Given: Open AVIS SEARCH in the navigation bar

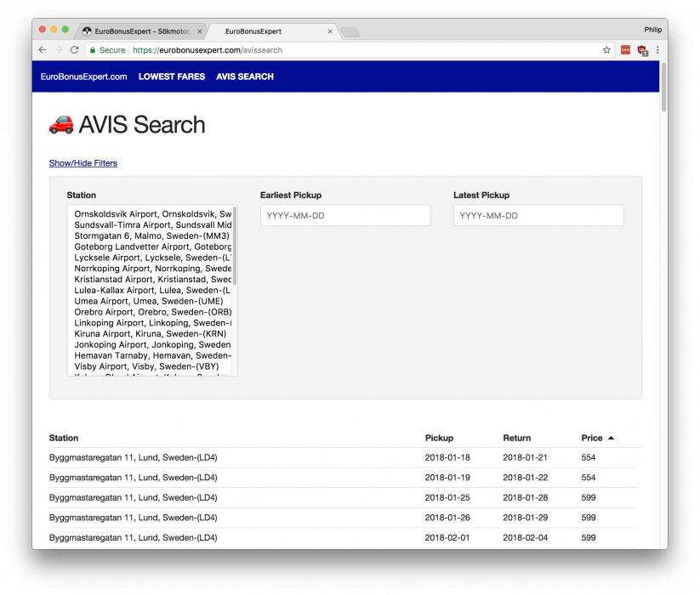Looking at the screenshot, I should point(245,76).
